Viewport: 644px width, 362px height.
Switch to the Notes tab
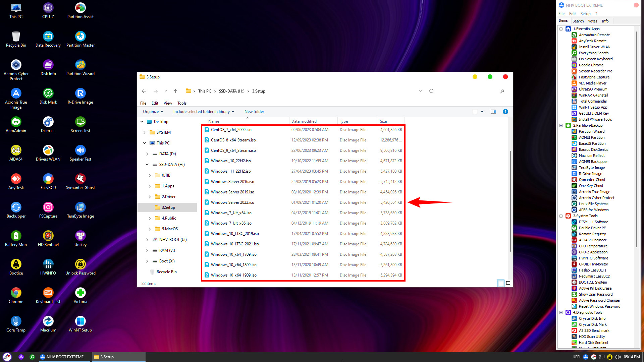tap(592, 21)
